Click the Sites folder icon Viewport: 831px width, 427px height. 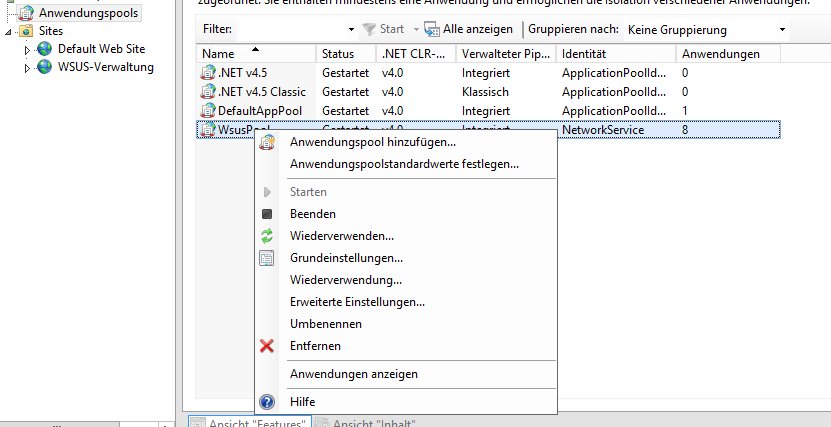point(25,31)
